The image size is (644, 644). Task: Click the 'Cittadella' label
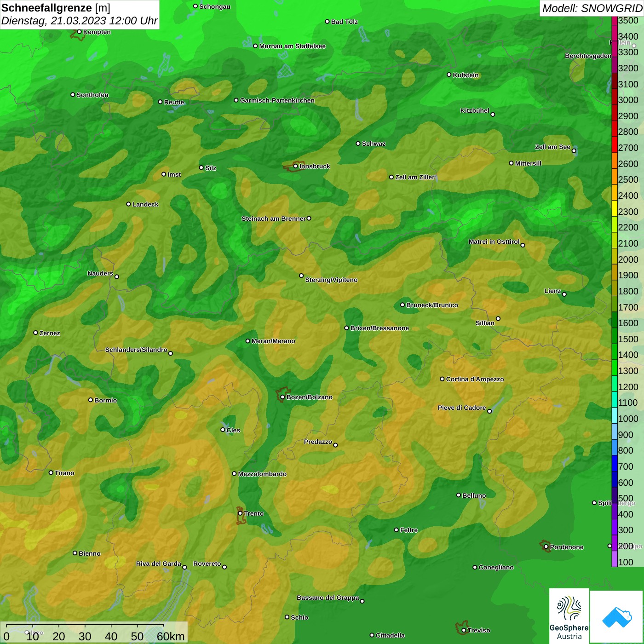click(x=390, y=635)
